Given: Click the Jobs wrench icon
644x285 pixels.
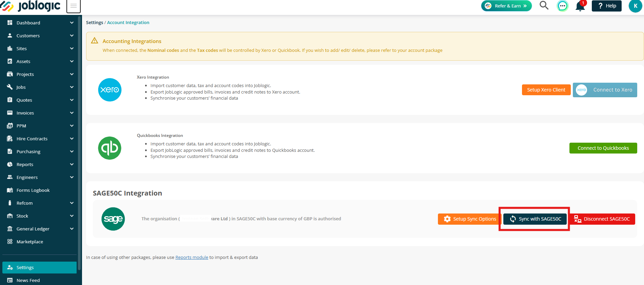Looking at the screenshot, I should tap(10, 87).
